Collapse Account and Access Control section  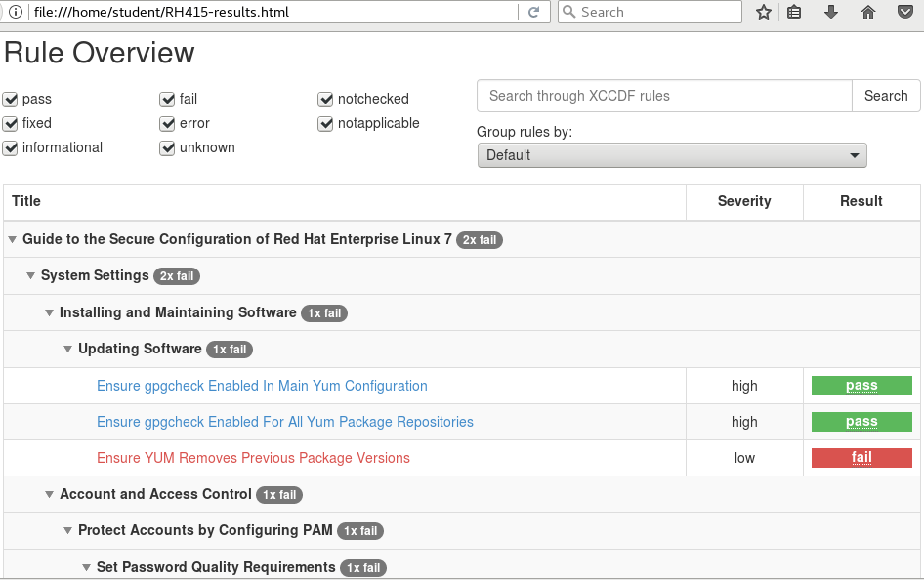point(50,495)
